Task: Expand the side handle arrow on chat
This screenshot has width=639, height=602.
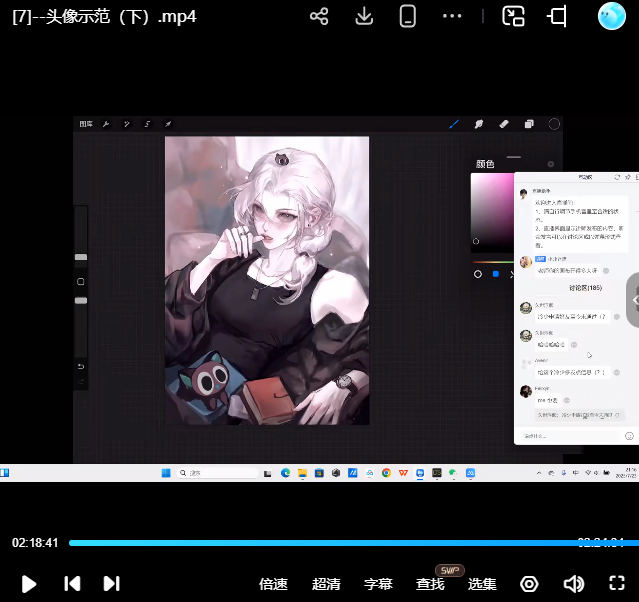Action: pos(634,300)
